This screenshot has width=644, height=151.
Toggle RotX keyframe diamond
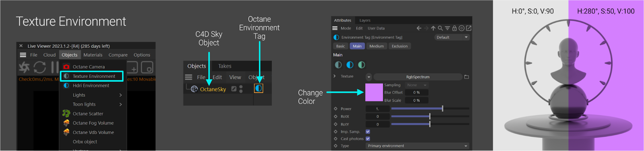(335, 116)
